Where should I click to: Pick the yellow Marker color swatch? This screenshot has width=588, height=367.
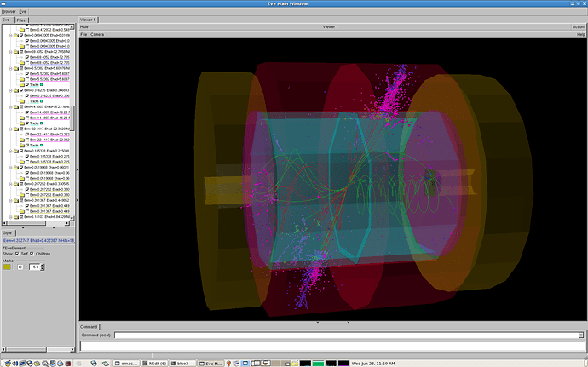click(7, 267)
